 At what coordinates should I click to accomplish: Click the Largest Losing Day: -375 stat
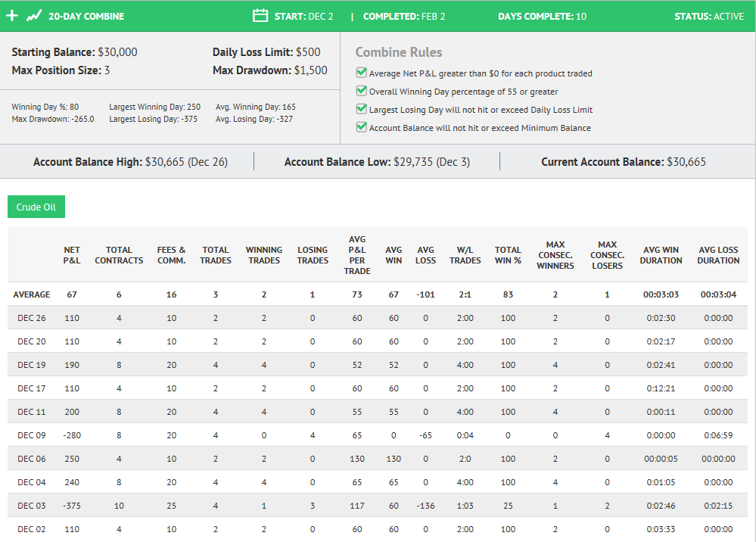tap(154, 119)
